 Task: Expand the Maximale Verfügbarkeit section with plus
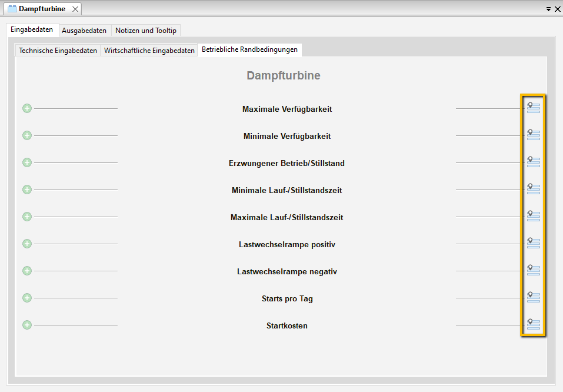coord(27,108)
